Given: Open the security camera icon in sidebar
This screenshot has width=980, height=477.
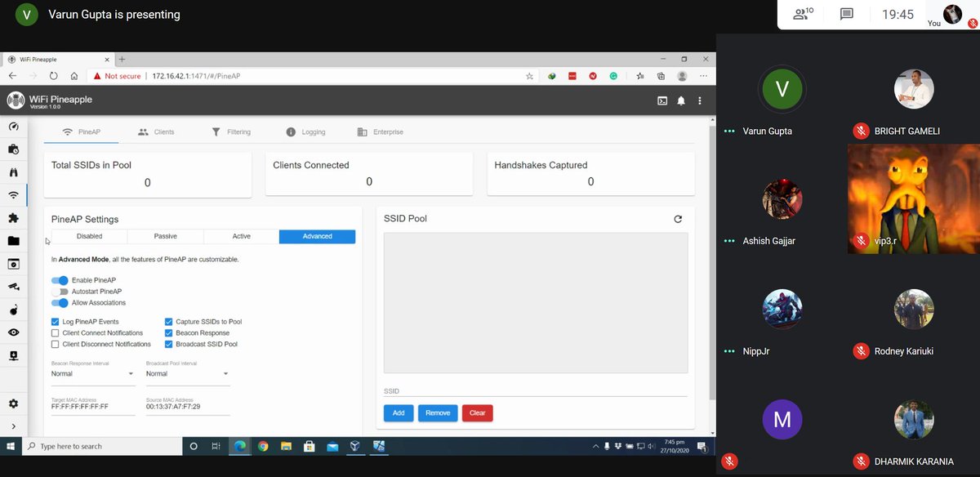Looking at the screenshot, I should 13,287.
